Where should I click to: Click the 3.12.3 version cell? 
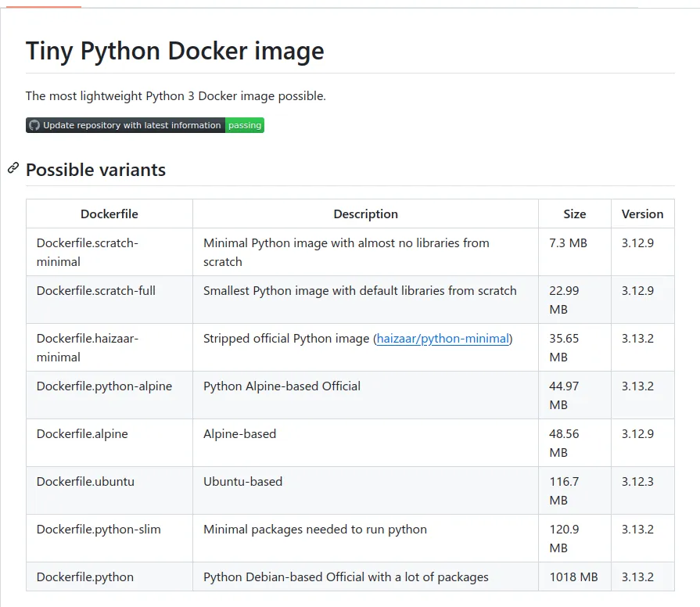637,482
